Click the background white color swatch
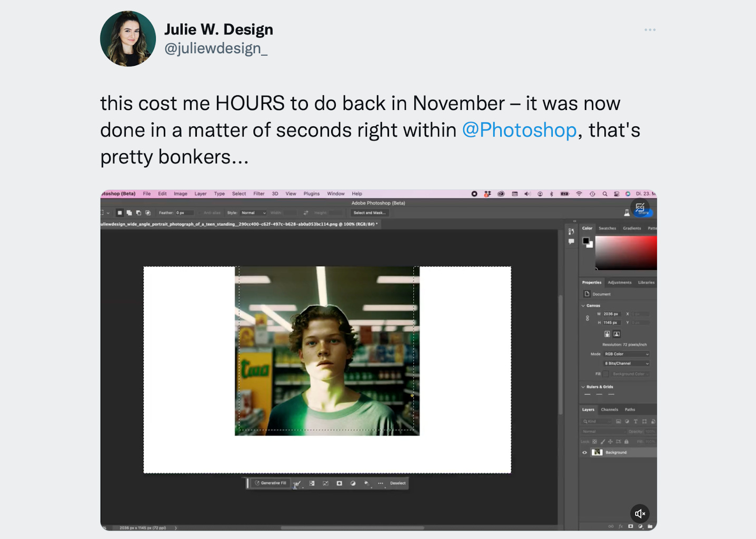 (x=590, y=245)
